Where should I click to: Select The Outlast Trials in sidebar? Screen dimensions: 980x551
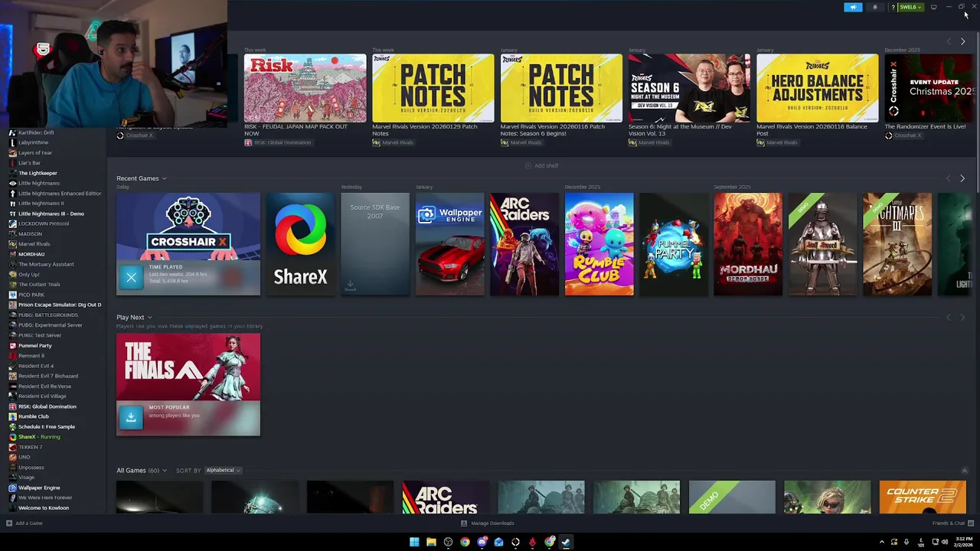39,285
